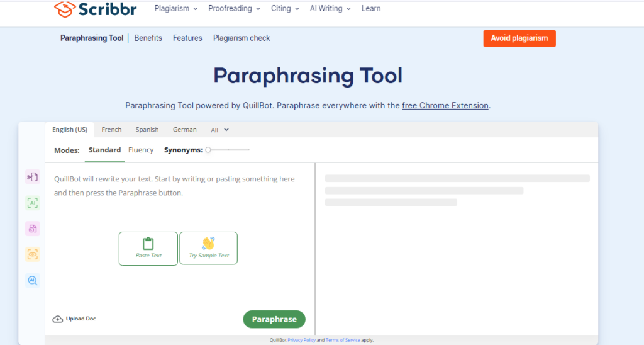Click the Avoid plagiarism button
Image resolution: width=644 pixels, height=345 pixels.
point(519,38)
